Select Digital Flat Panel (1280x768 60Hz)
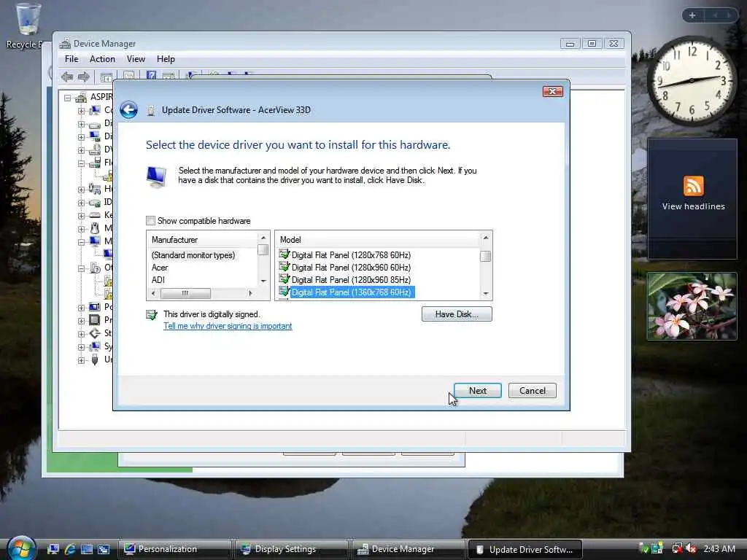 click(351, 255)
